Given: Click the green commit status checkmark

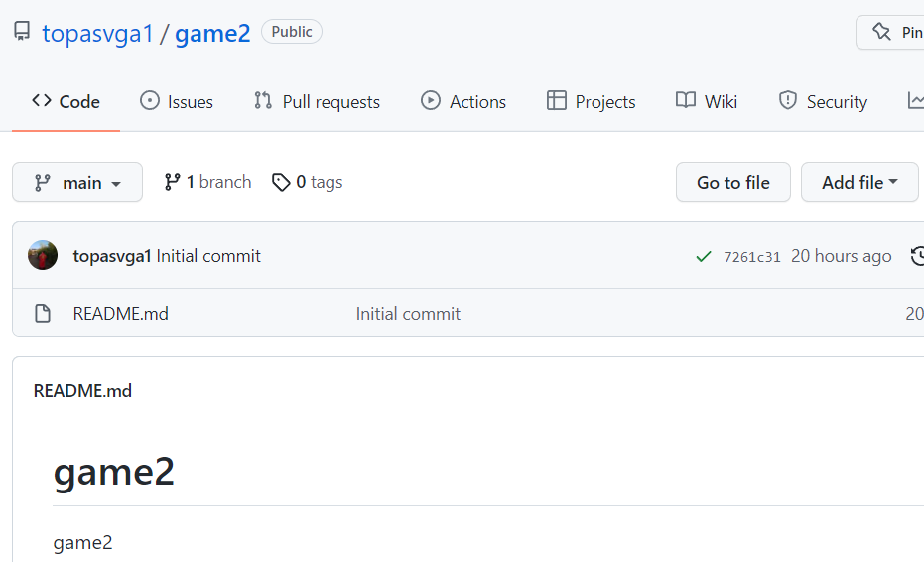Looking at the screenshot, I should coord(704,256).
